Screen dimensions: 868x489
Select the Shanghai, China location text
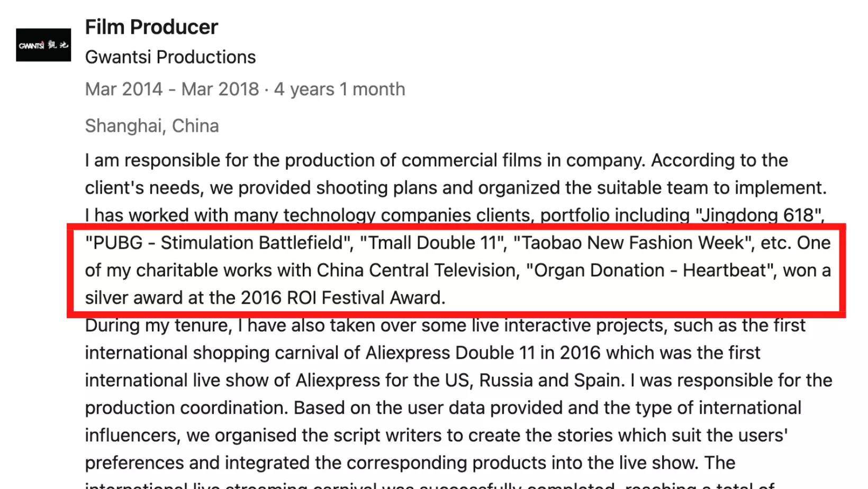pyautogui.click(x=152, y=126)
